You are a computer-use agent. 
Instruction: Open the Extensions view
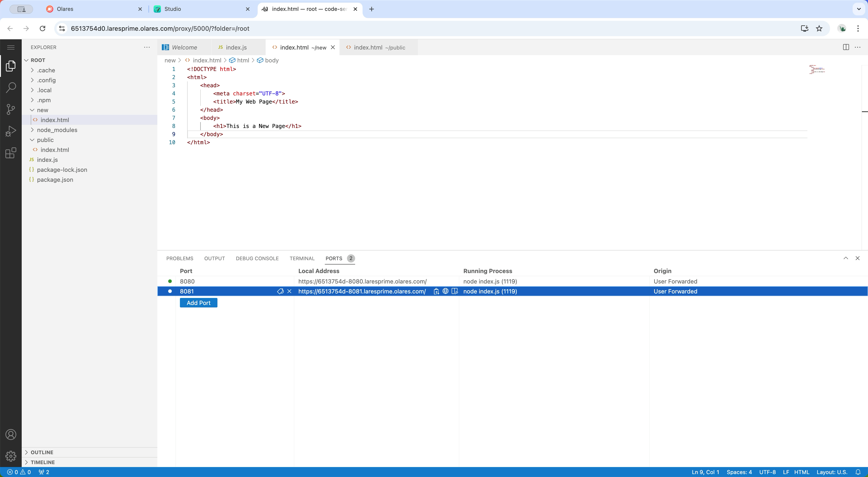coord(11,153)
